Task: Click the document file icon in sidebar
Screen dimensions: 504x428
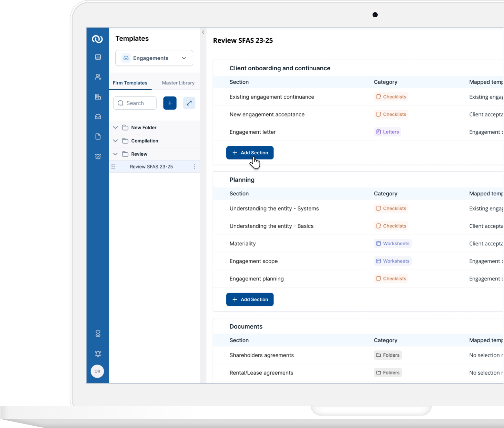Action: point(98,137)
